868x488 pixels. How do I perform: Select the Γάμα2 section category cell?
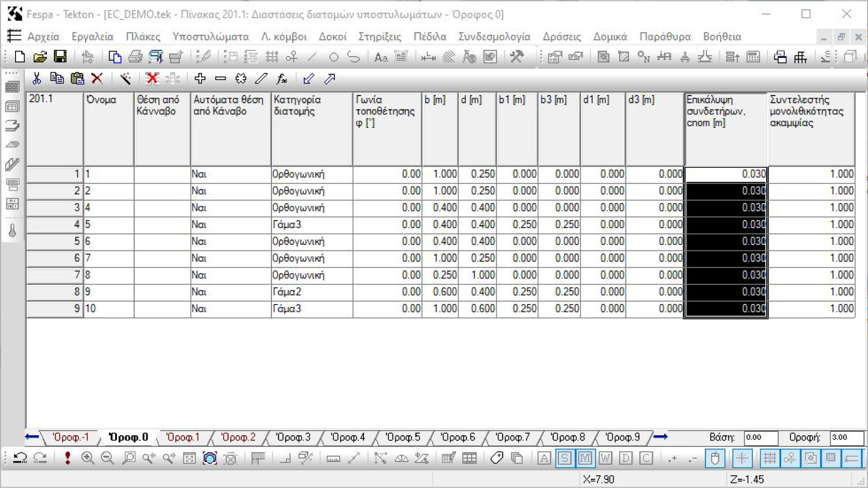click(311, 292)
